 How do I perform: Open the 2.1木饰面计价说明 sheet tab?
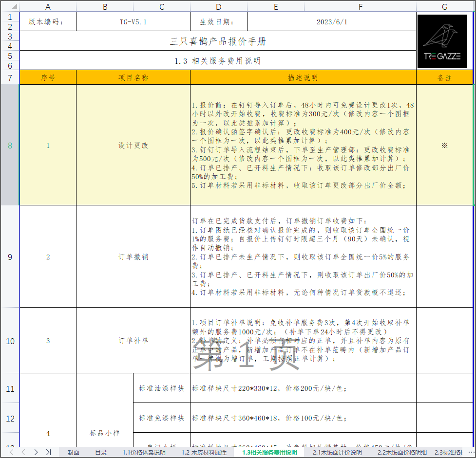point(337,452)
